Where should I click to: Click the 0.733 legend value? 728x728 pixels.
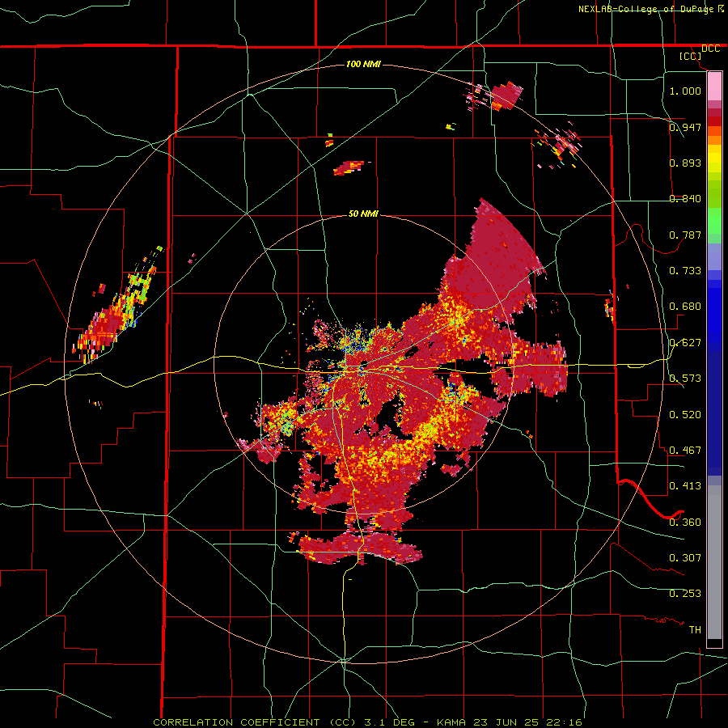(685, 271)
